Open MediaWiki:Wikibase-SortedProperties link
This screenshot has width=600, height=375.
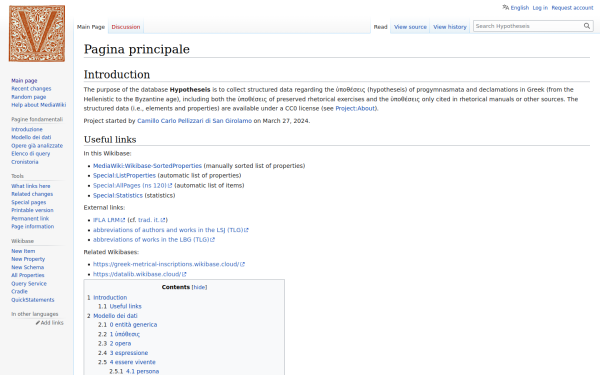pos(147,166)
